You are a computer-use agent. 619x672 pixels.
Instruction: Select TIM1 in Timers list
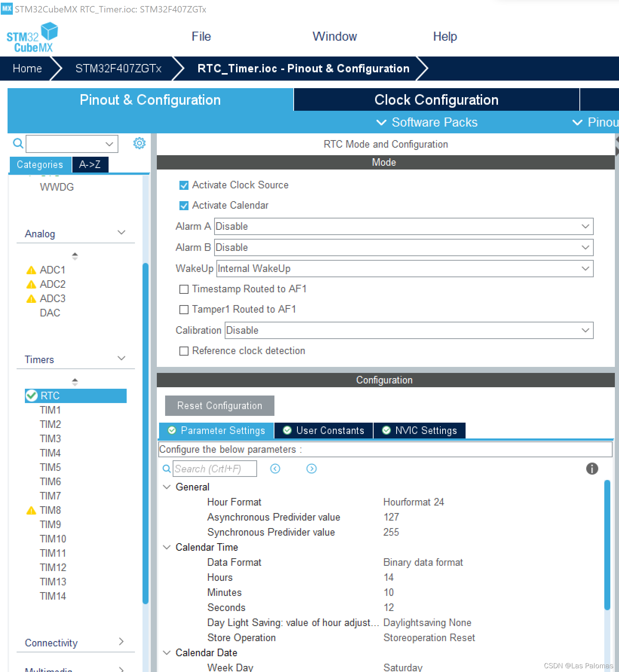(x=50, y=410)
